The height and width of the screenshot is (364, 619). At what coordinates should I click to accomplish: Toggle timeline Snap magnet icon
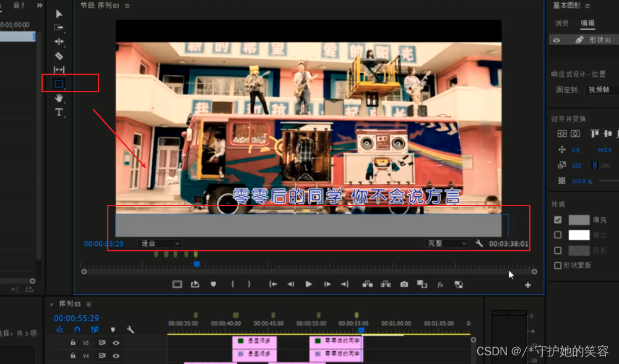pyautogui.click(x=77, y=329)
